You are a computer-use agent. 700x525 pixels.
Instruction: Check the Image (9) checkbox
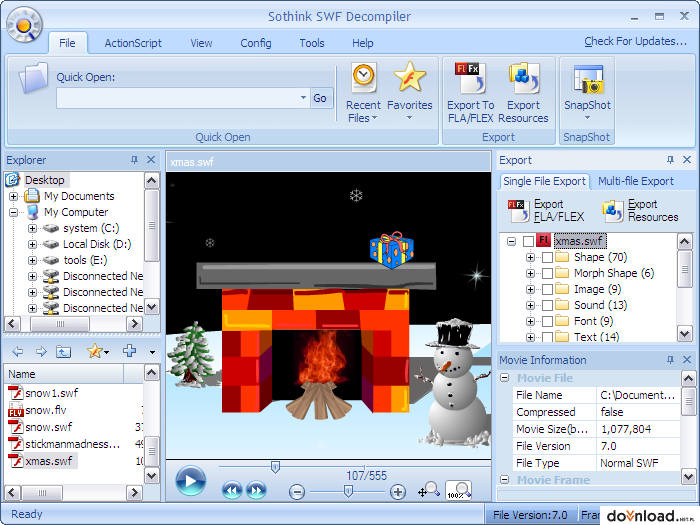[x=547, y=289]
